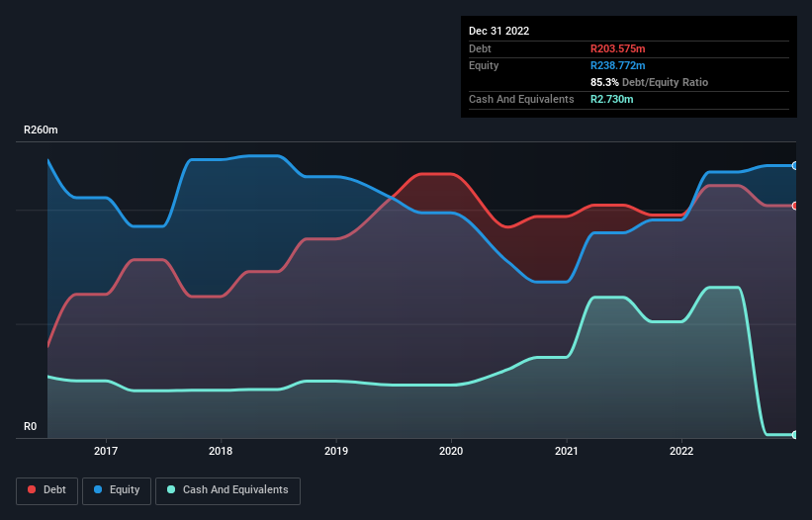
Task: Click the 2019 x-axis label
Action: pos(336,451)
